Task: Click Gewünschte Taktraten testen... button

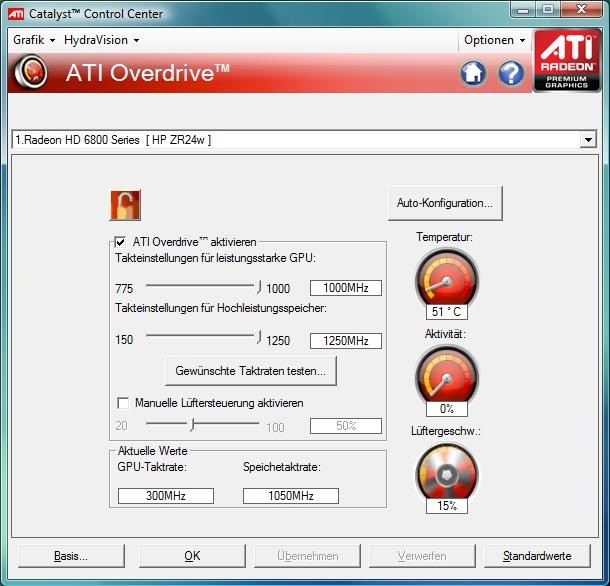Action: (251, 371)
